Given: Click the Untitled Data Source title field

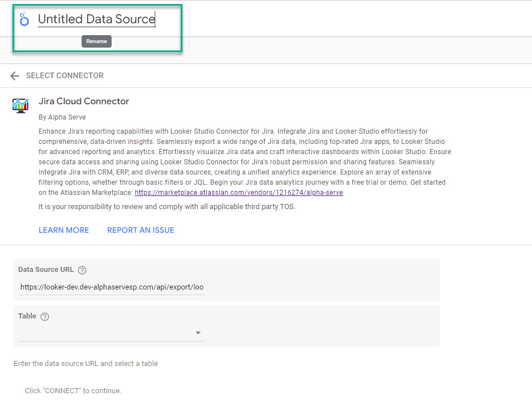Looking at the screenshot, I should point(96,19).
